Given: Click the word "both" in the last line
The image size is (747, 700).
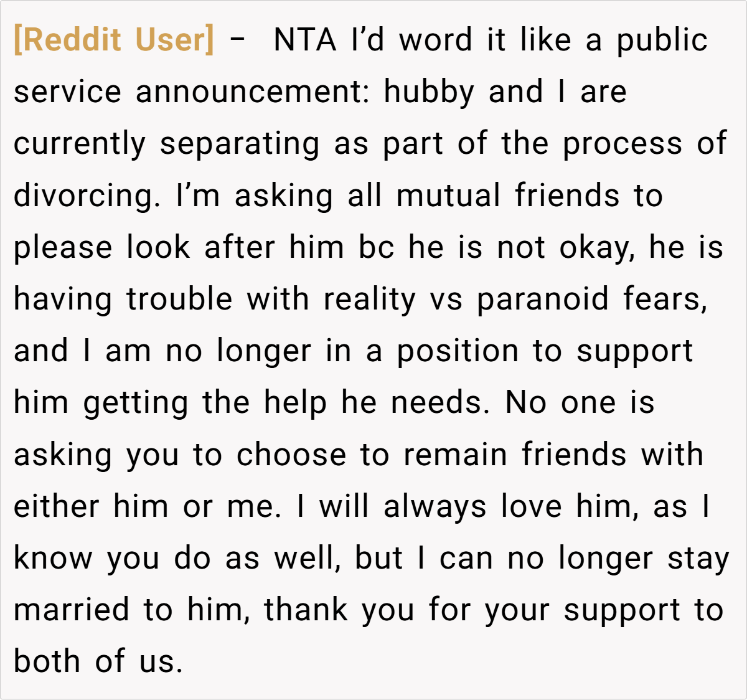Looking at the screenshot, I should pyautogui.click(x=47, y=661).
